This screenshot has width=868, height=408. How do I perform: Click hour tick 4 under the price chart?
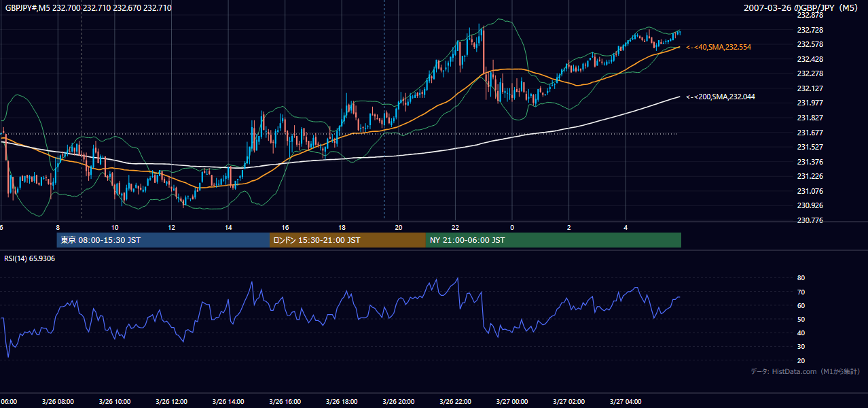[x=626, y=227]
